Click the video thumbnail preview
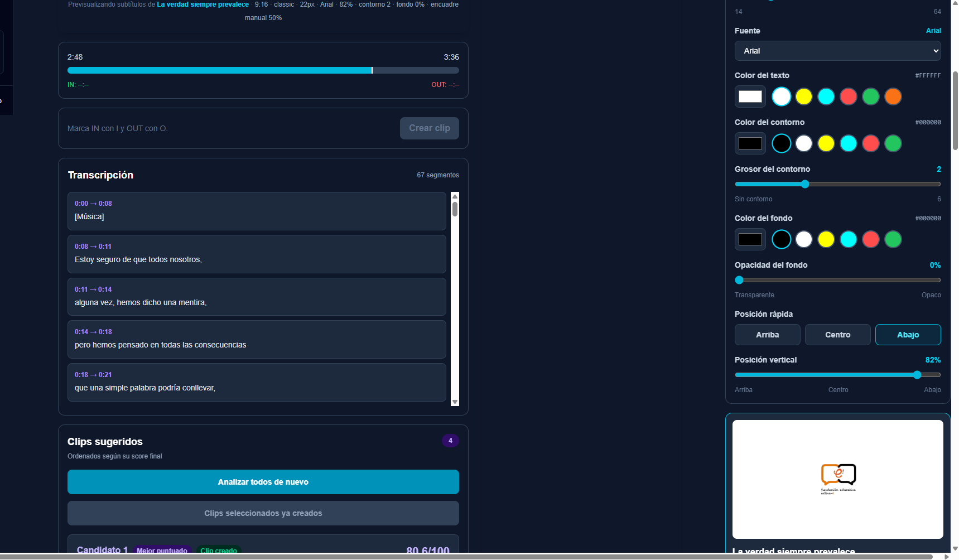The width and height of the screenshot is (959, 560). click(838, 479)
